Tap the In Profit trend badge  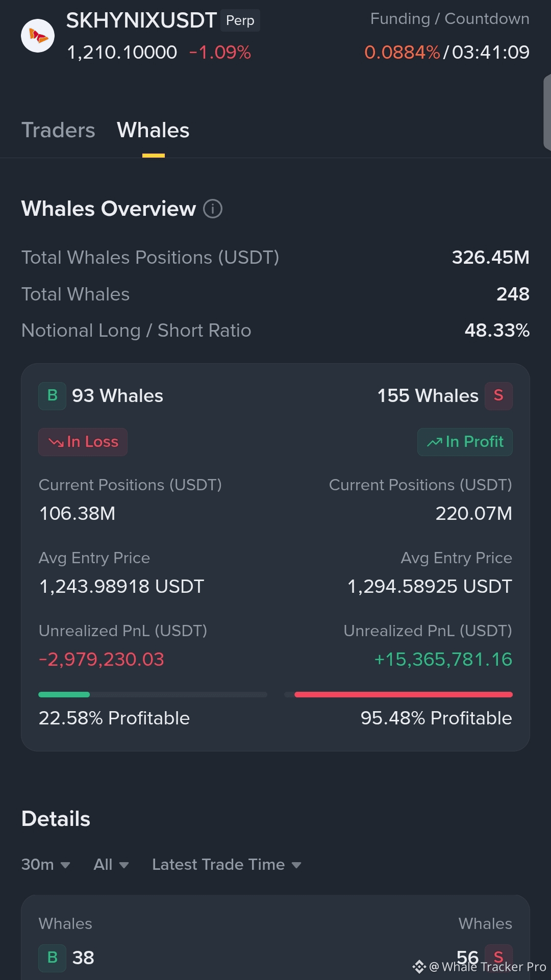tap(465, 442)
